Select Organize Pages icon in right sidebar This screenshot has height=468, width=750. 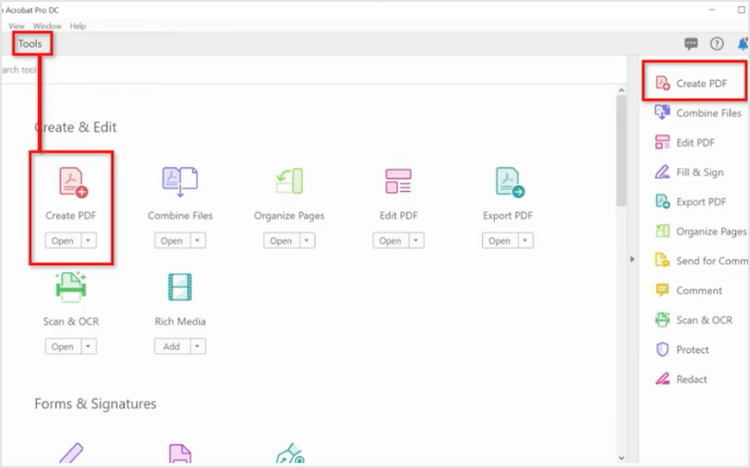[662, 231]
